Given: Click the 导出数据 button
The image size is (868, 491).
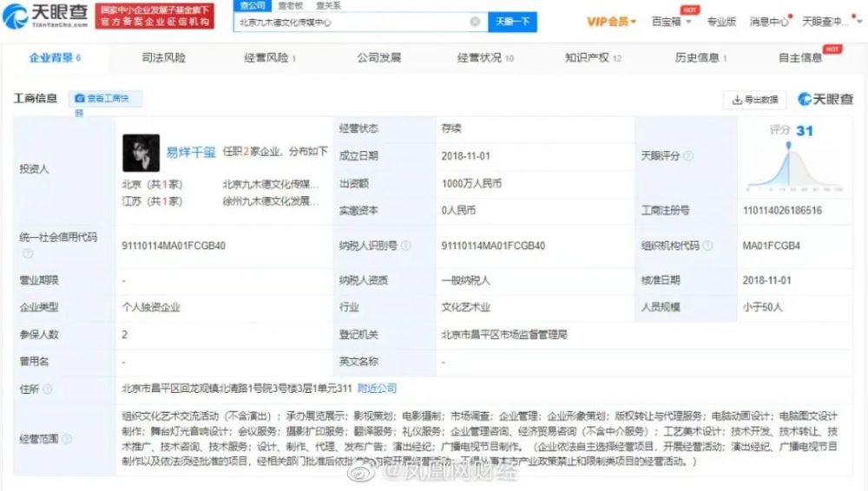Looking at the screenshot, I should point(755,100).
